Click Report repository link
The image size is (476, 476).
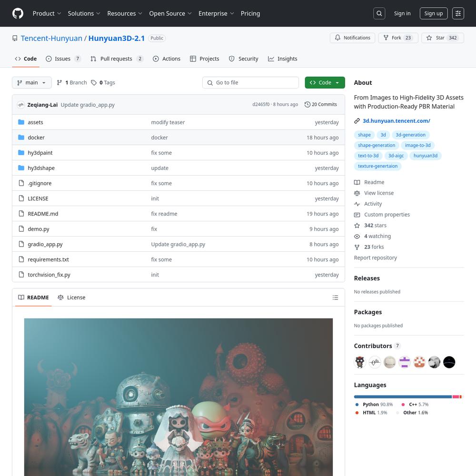click(375, 258)
